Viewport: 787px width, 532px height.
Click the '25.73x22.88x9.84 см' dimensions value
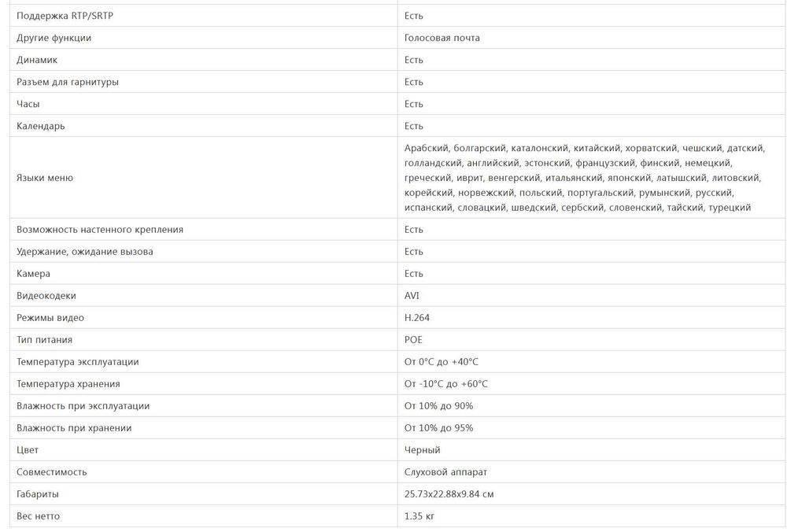[449, 494]
